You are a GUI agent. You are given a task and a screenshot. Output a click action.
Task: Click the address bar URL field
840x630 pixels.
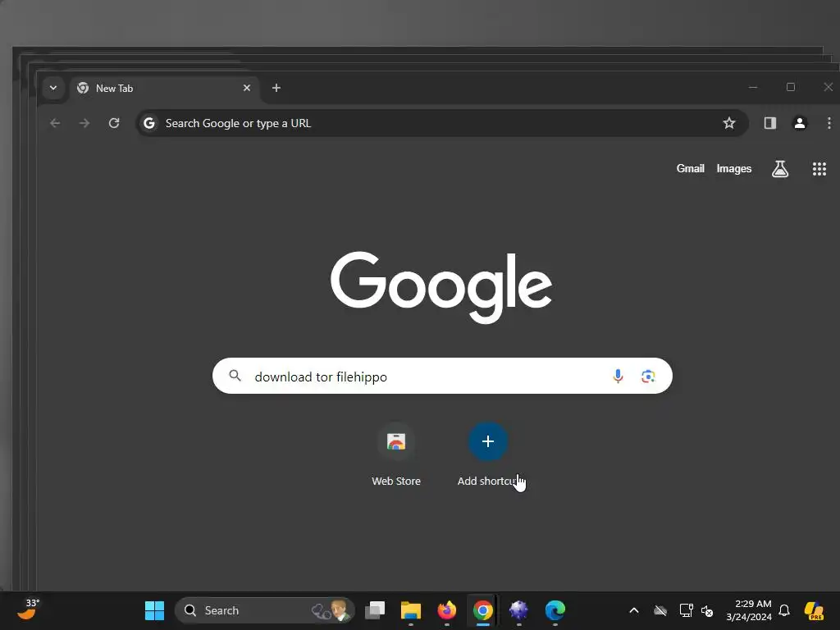(x=442, y=123)
